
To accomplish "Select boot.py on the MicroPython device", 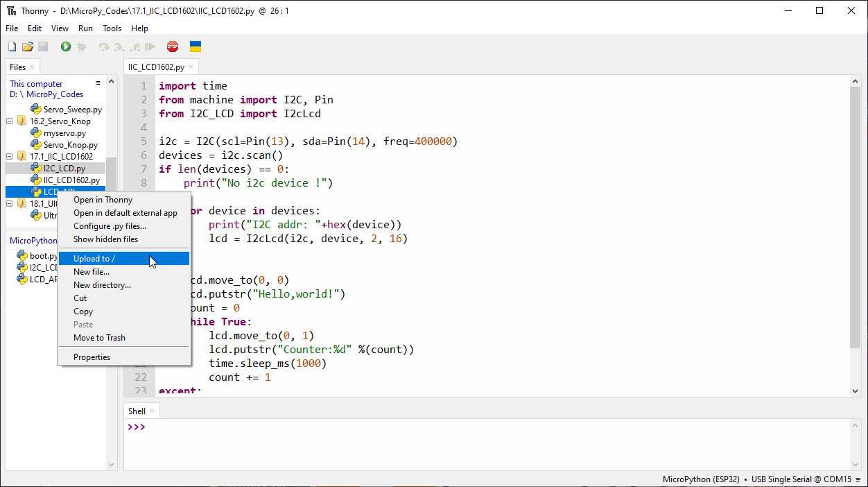I will [x=43, y=256].
